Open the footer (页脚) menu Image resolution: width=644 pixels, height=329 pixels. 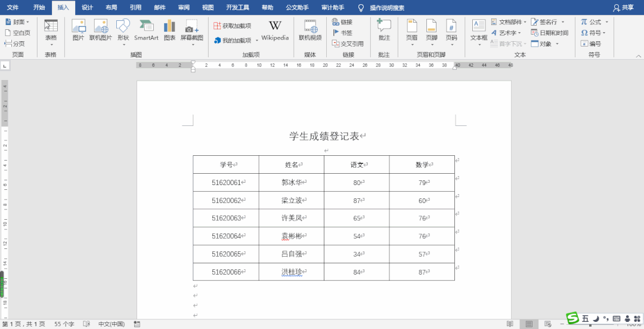click(x=431, y=32)
